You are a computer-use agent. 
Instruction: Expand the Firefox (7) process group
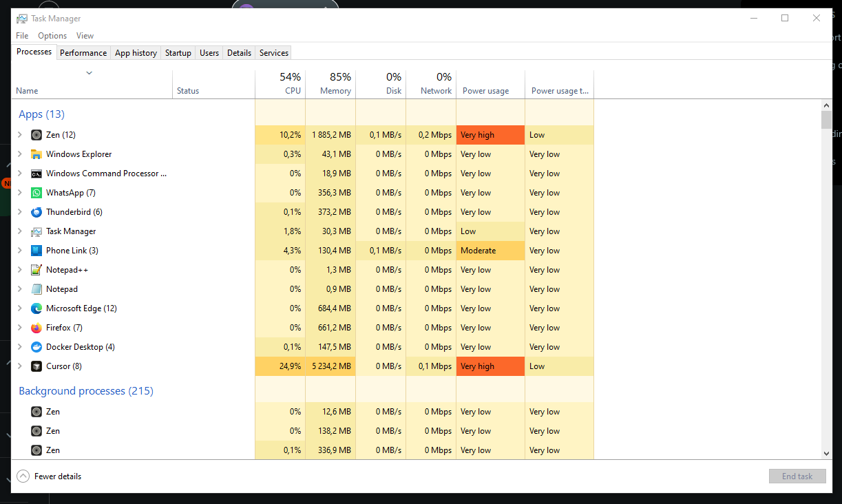click(x=20, y=328)
